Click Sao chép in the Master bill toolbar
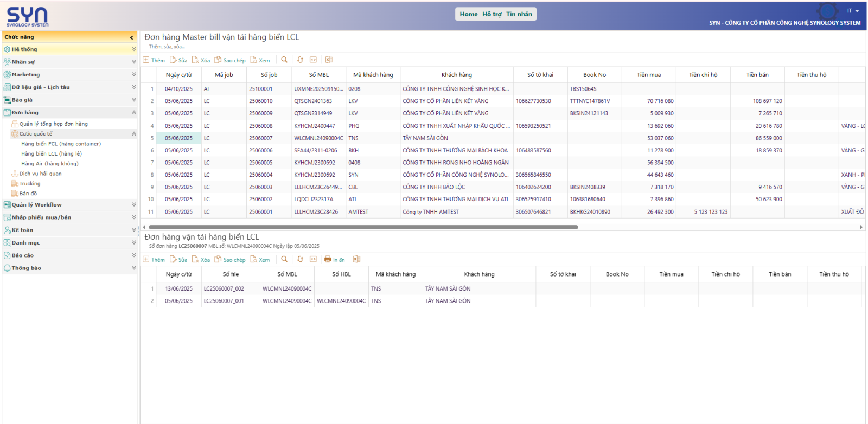Viewport: 868px width, 424px height. 230,60
